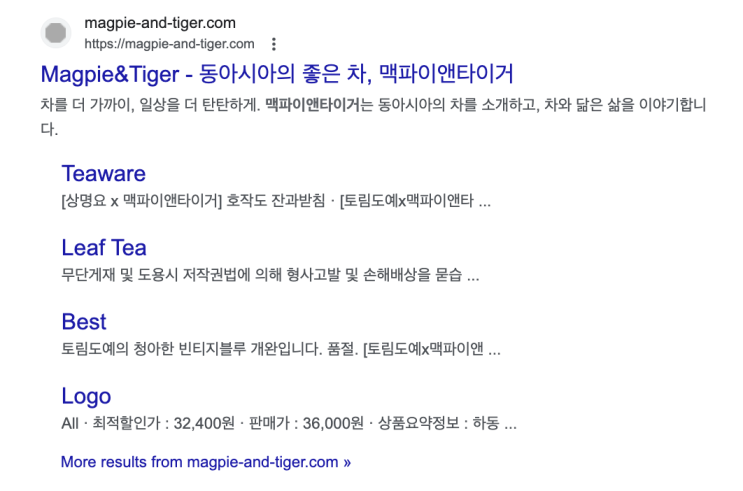Click the » arrow ending the More results link

point(347,462)
